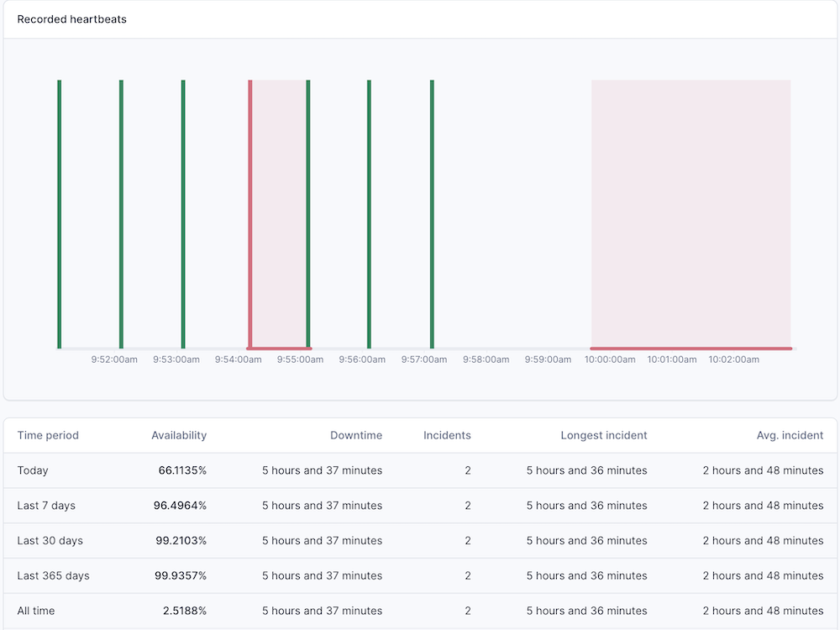Click the 10:00:00am axis label
The height and width of the screenshot is (630, 840).
tap(610, 360)
